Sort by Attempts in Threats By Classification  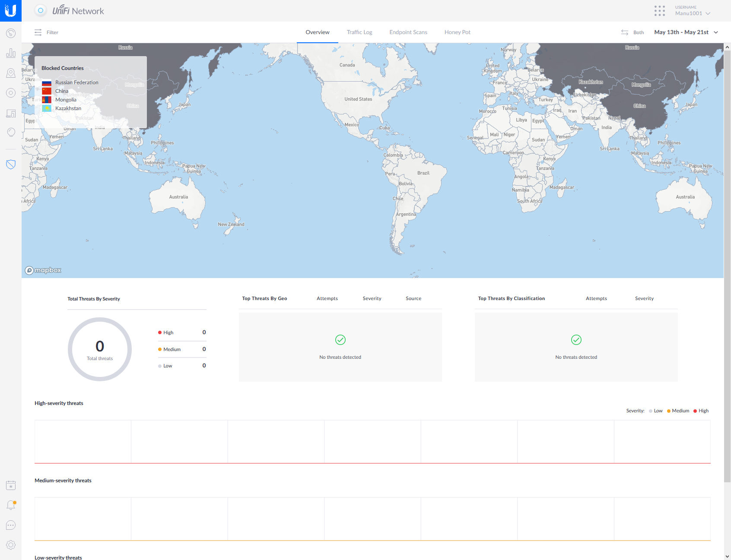(x=596, y=298)
